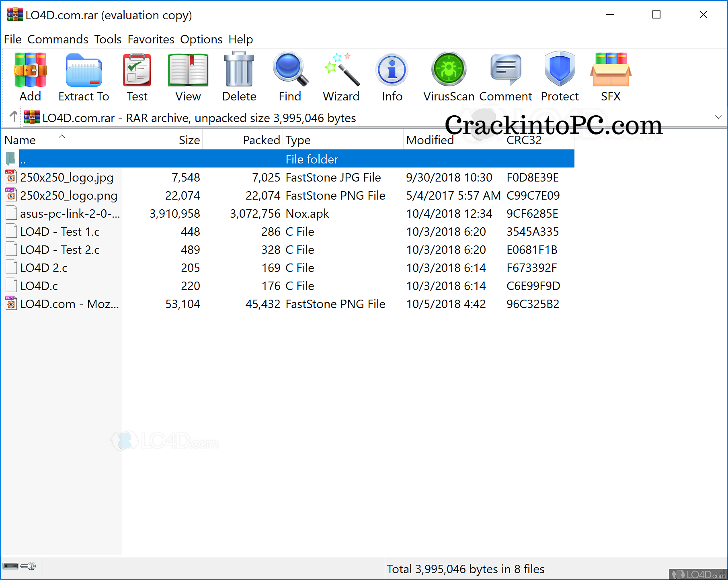
Task: Open the View book icon
Action: pyautogui.click(x=188, y=70)
